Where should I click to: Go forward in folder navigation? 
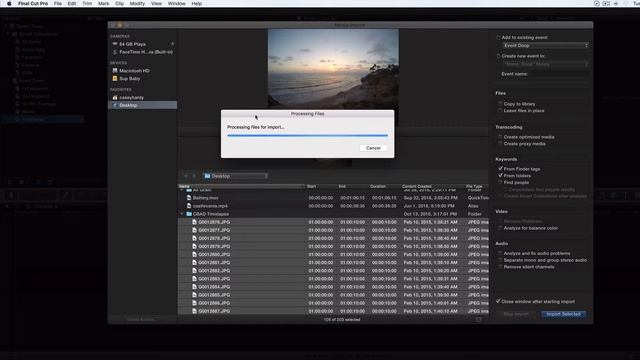(x=194, y=176)
